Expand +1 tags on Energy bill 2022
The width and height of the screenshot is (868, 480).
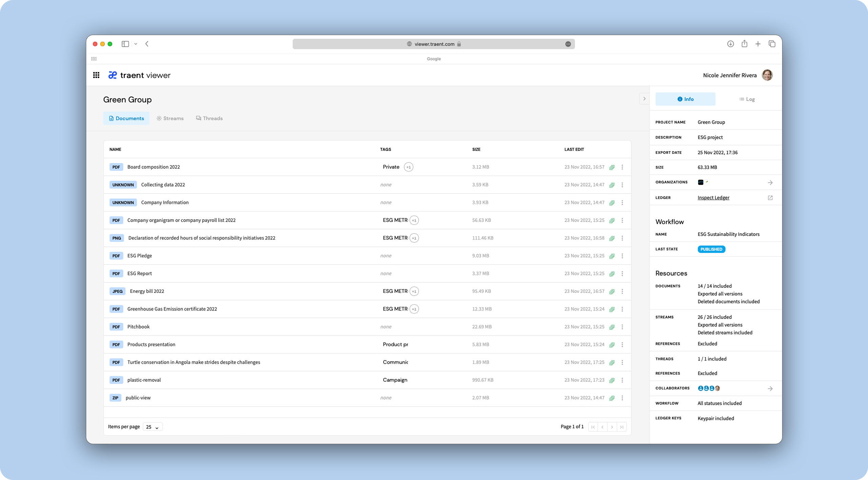tap(414, 291)
